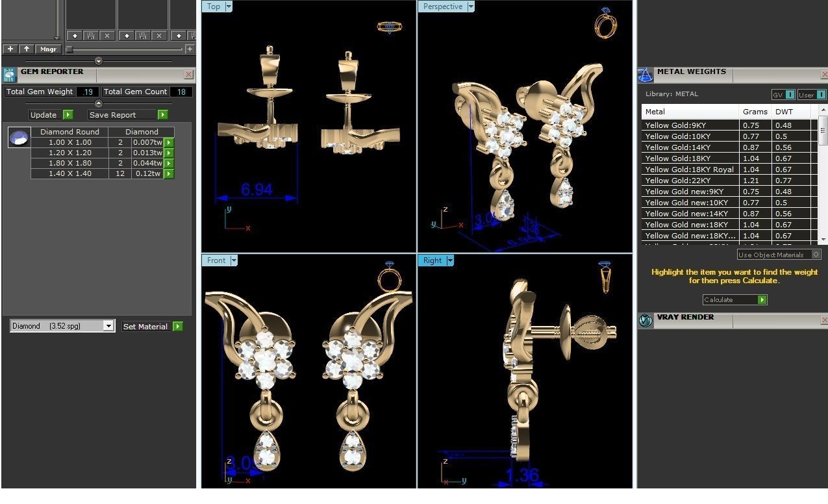Click the up arrow button beside Mngr
Image resolution: width=828 pixels, height=504 pixels.
point(27,49)
